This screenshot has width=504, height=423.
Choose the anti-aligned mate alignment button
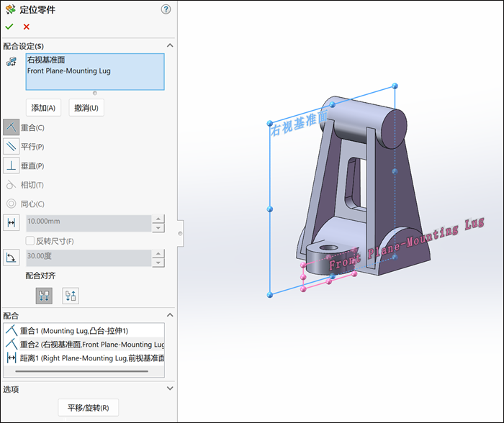[x=71, y=295]
